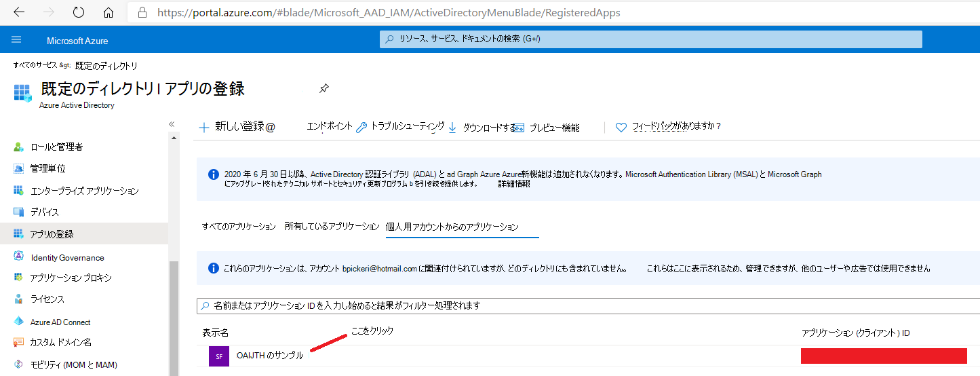The height and width of the screenshot is (376, 980).
Task: Click the sidebar scroll-up arrow
Action: 174,138
